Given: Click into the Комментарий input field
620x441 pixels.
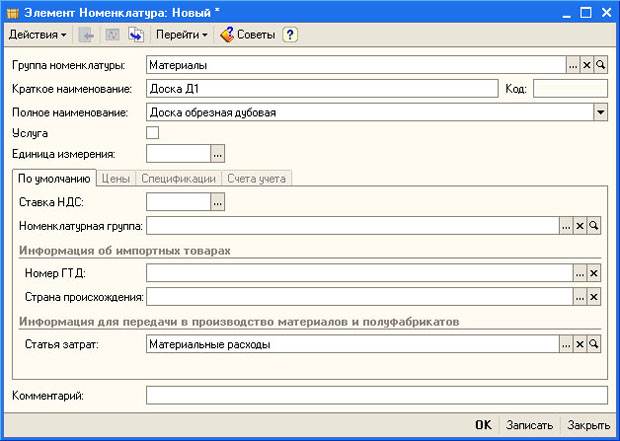Looking at the screenshot, I should point(376,395).
